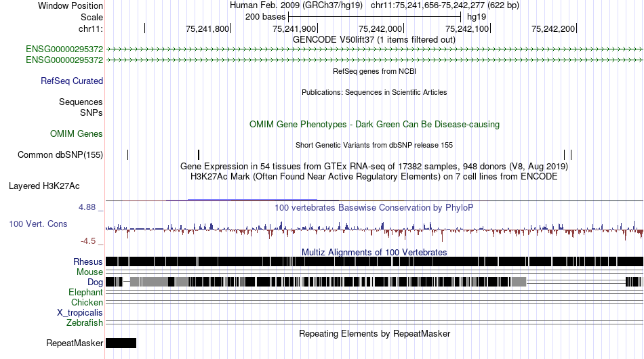Click the 75,241,800 ruler position

pyautogui.click(x=207, y=29)
